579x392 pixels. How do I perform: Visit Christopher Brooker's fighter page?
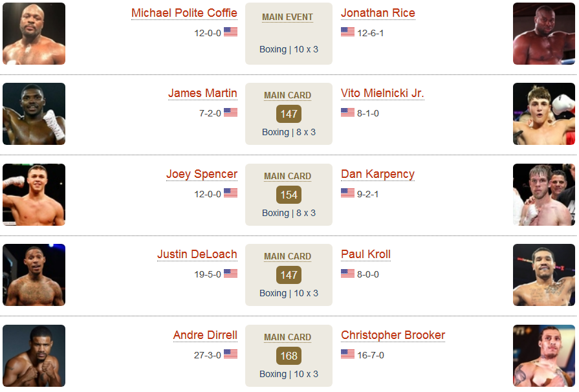[x=393, y=335]
